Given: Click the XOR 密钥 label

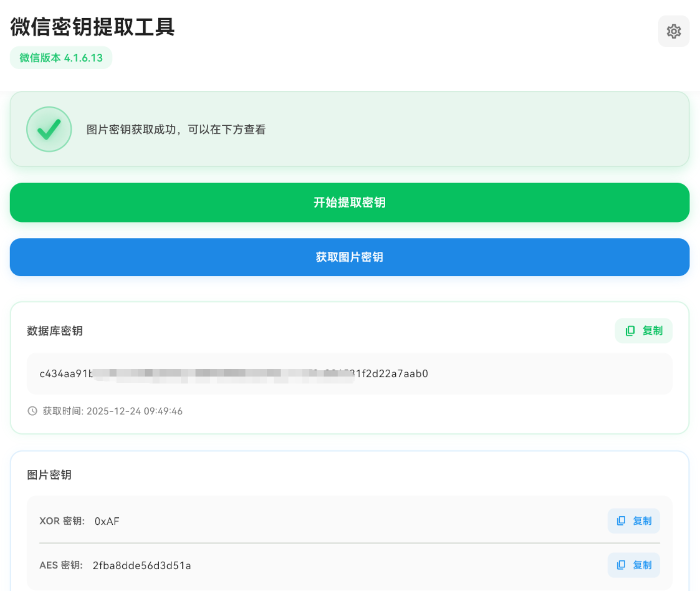Looking at the screenshot, I should pyautogui.click(x=62, y=521).
